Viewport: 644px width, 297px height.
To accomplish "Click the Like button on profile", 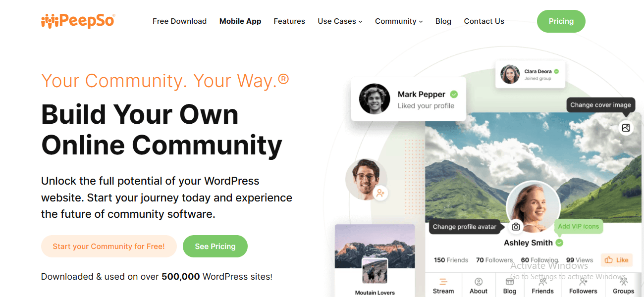I will click(617, 260).
